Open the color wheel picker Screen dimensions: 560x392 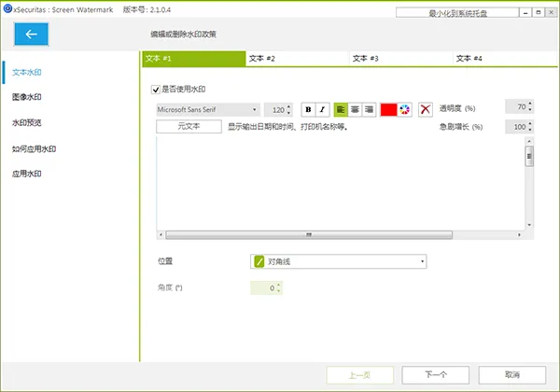[x=405, y=109]
